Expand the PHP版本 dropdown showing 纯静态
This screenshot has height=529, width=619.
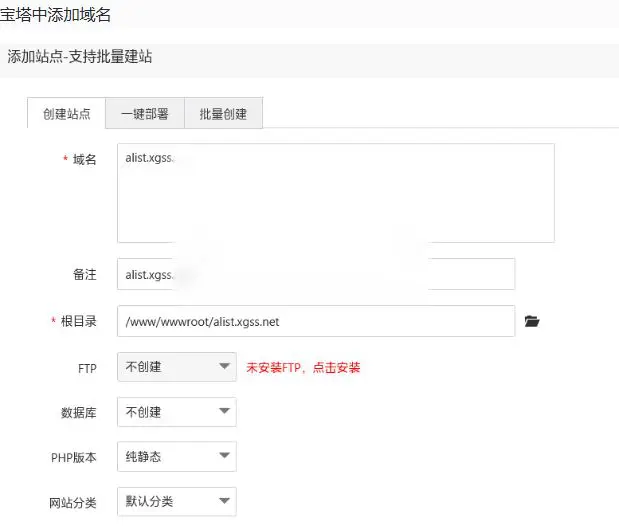coord(177,456)
